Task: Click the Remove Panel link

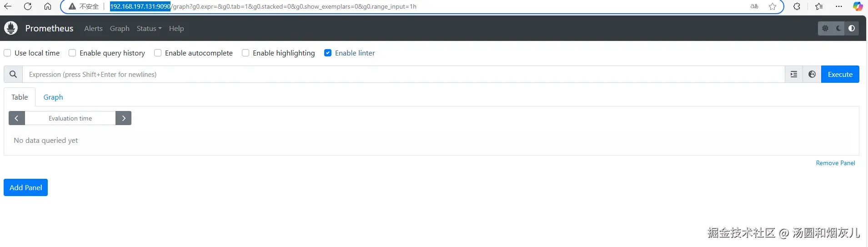Action: coord(835,163)
